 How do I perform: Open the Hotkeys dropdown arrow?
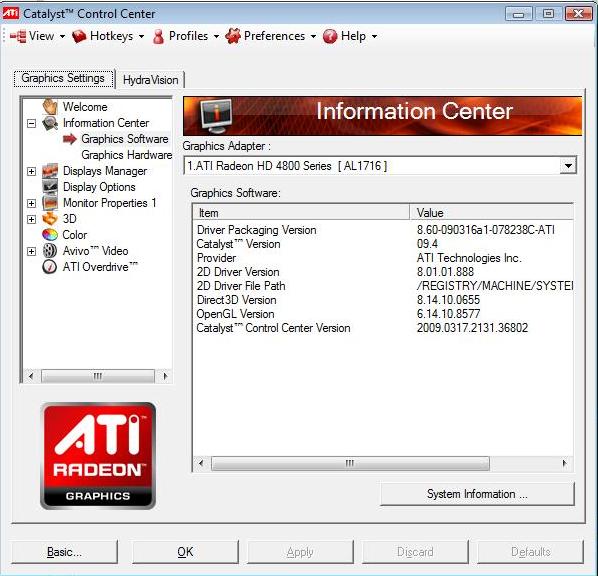tap(141, 37)
